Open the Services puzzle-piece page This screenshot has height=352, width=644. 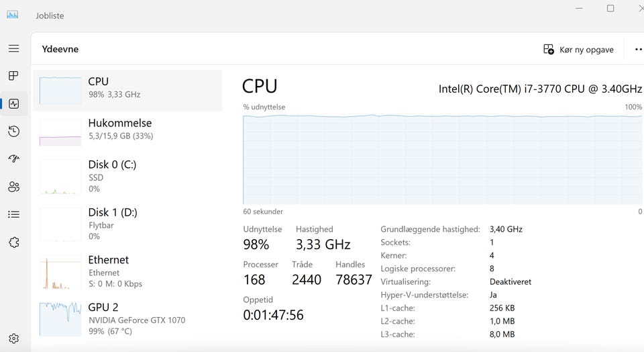[x=13, y=243]
